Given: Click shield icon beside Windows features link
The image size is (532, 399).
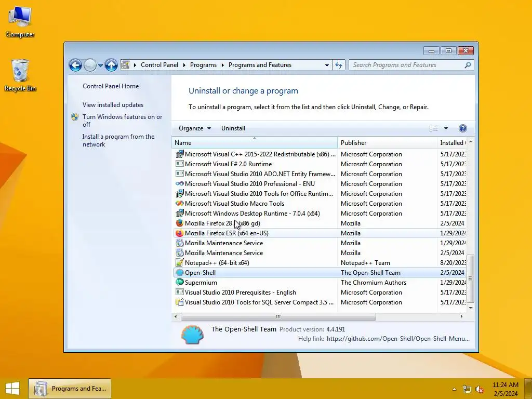Looking at the screenshot, I should click(75, 117).
